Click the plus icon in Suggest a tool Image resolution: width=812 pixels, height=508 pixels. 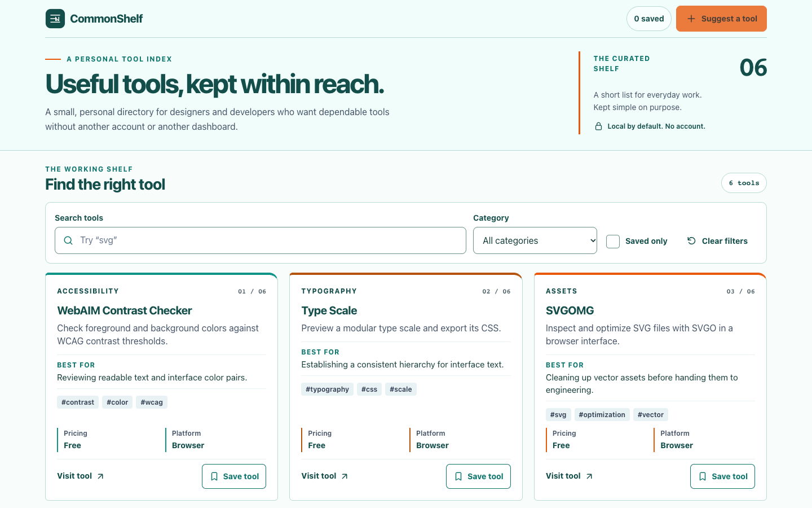691,19
